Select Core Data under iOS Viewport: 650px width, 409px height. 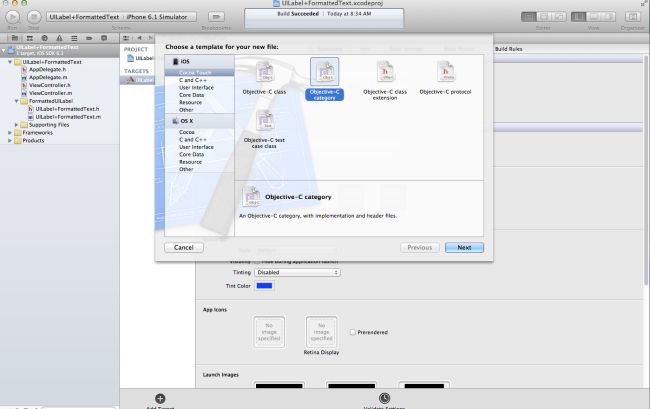tap(192, 95)
